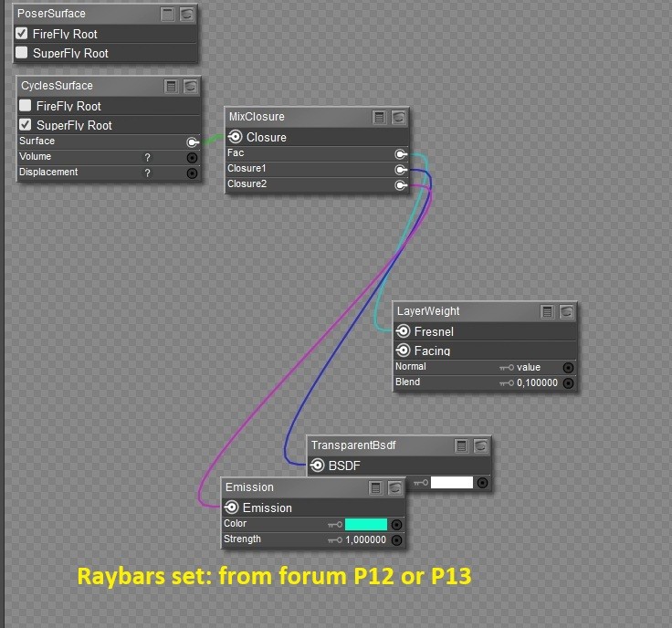Screen dimensions: 672x628
Task: Edit the Emission Strength value field
Action: pos(365,539)
